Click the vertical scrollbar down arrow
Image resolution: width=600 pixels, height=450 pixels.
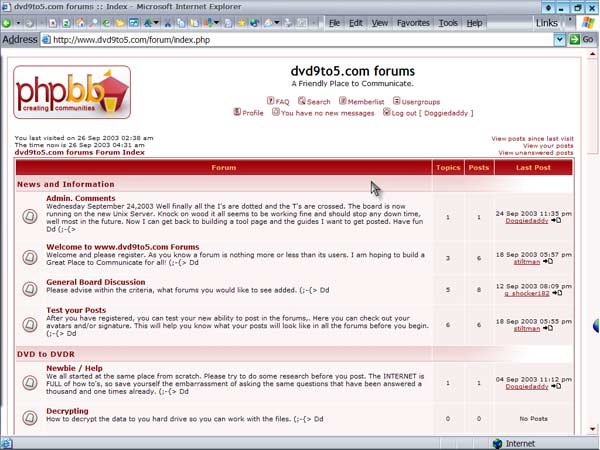point(592,429)
